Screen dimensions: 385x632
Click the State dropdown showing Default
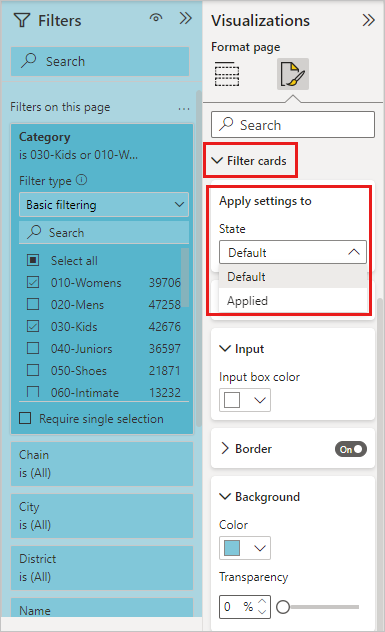click(293, 252)
